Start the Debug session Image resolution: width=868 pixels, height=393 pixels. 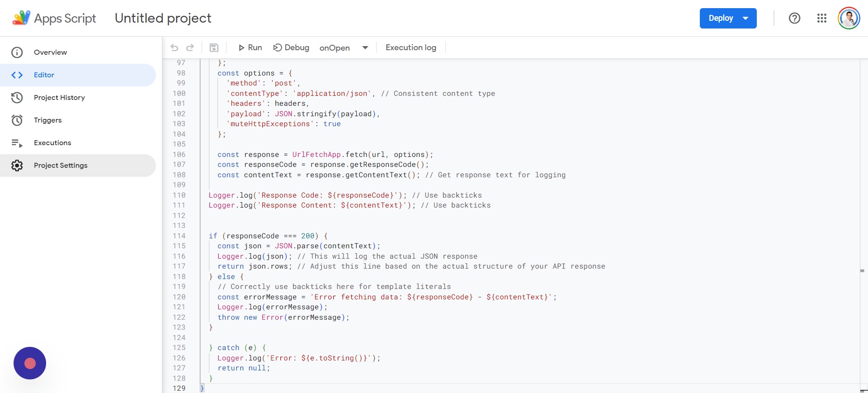tap(291, 47)
